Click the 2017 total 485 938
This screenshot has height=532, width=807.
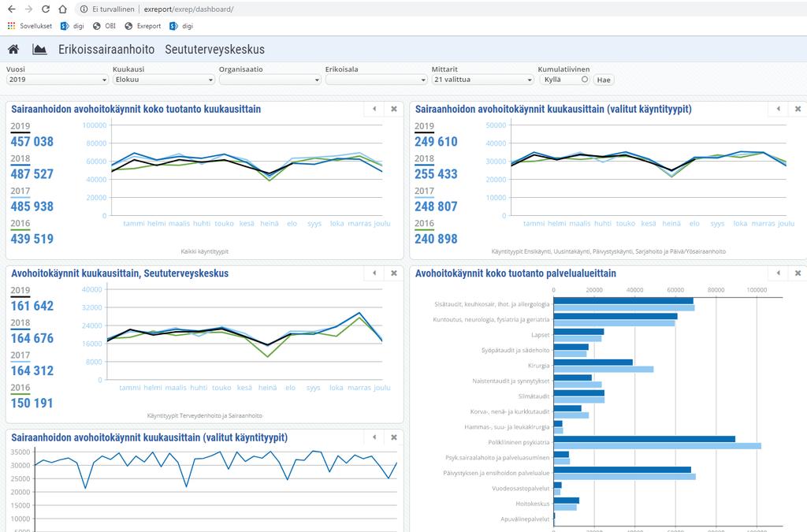point(32,206)
